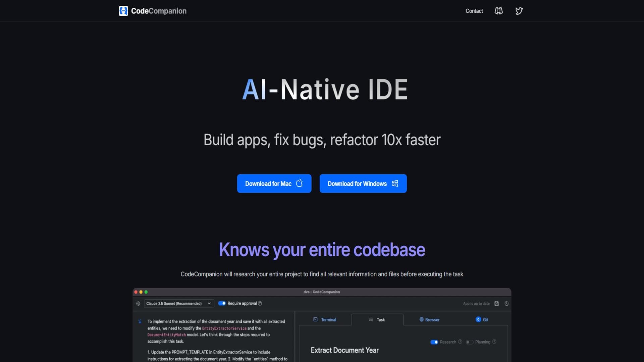Open the settings gear in the app window

[138, 303]
